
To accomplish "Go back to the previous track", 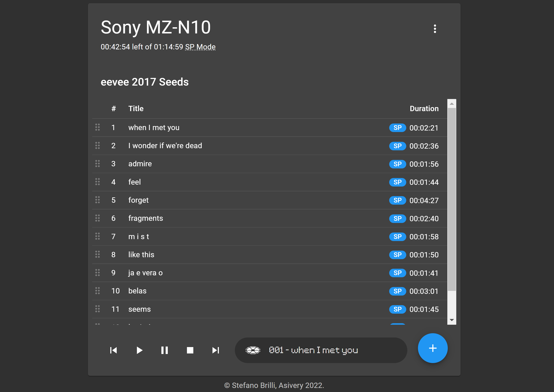I will [x=114, y=350].
